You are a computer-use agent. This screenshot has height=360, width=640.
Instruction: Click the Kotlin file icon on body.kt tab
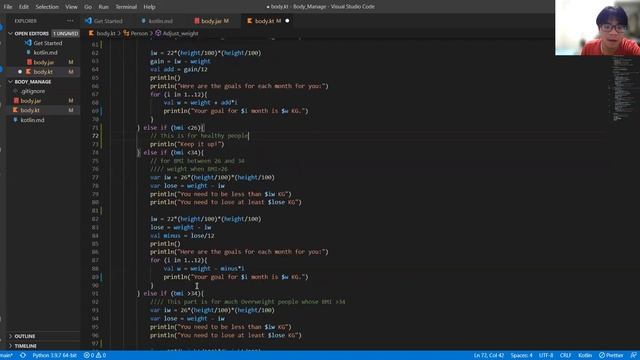tap(249, 20)
